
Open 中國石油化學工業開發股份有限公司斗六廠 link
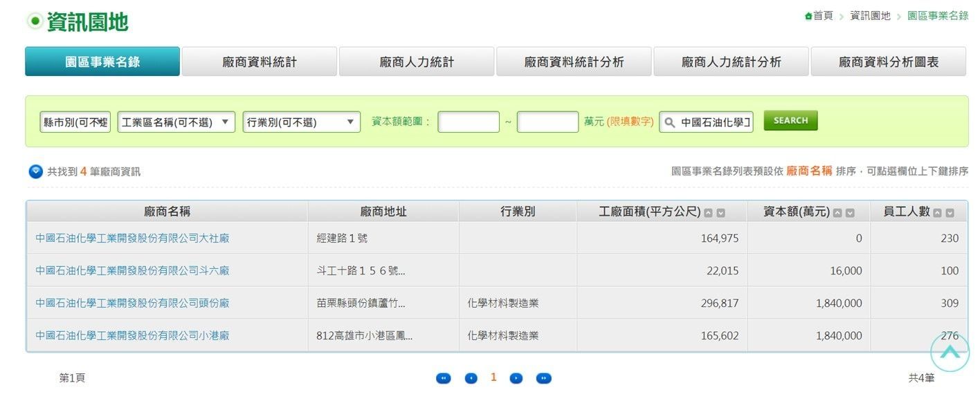[132, 270]
